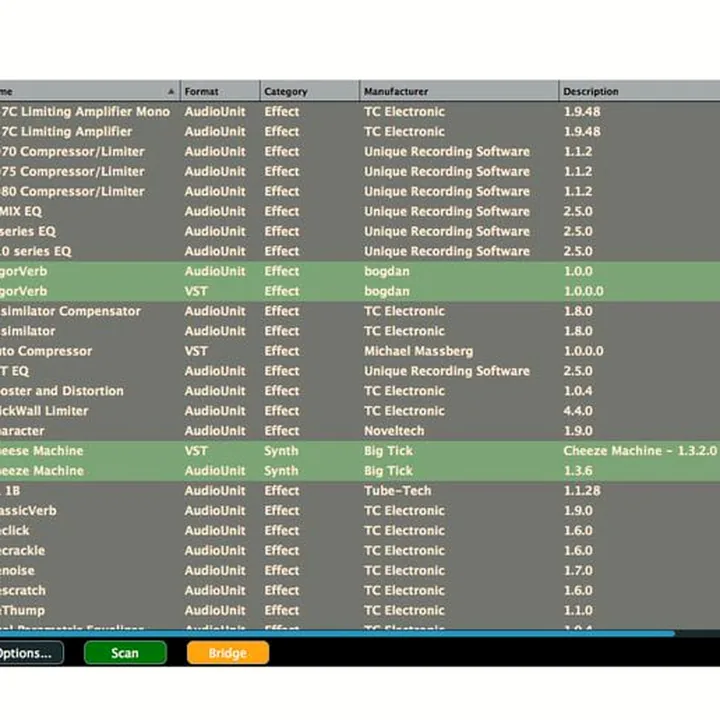The height and width of the screenshot is (720, 720).
Task: Click version '1.1.28' description cell
Action: (x=582, y=491)
